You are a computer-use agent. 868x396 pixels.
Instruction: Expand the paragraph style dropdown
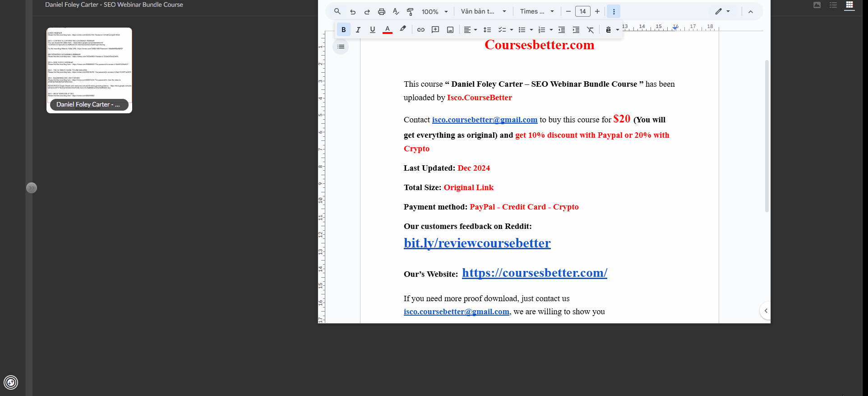pyautogui.click(x=483, y=12)
